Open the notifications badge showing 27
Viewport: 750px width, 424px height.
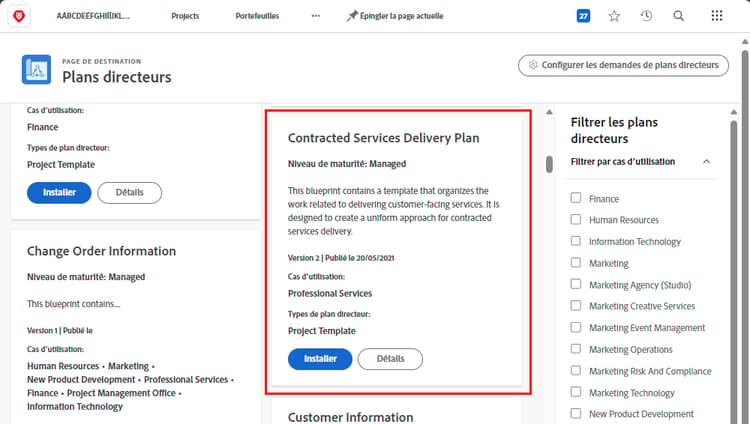click(583, 16)
